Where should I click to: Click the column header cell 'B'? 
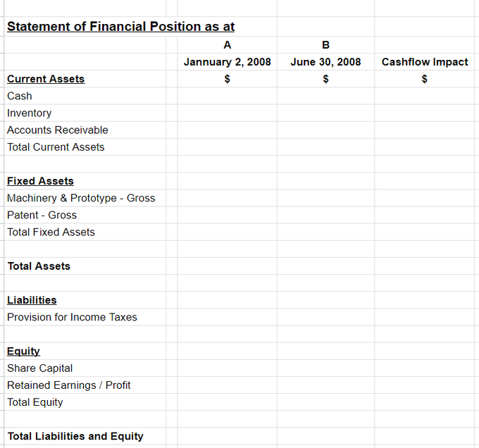pyautogui.click(x=325, y=45)
